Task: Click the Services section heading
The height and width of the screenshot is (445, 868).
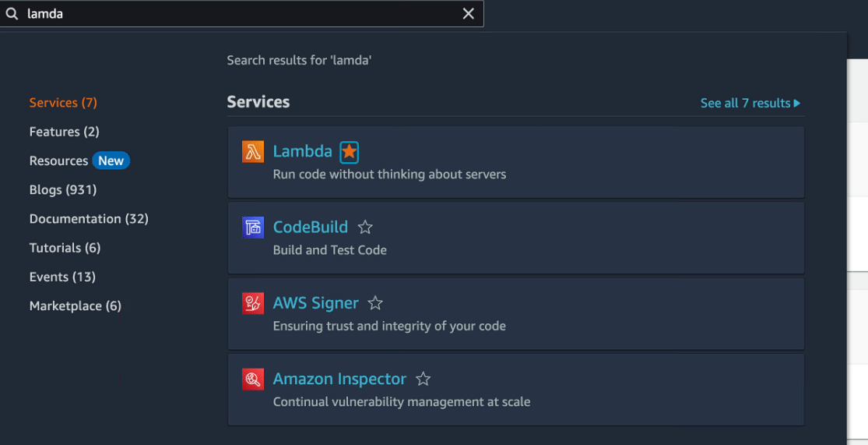Action: (x=258, y=102)
